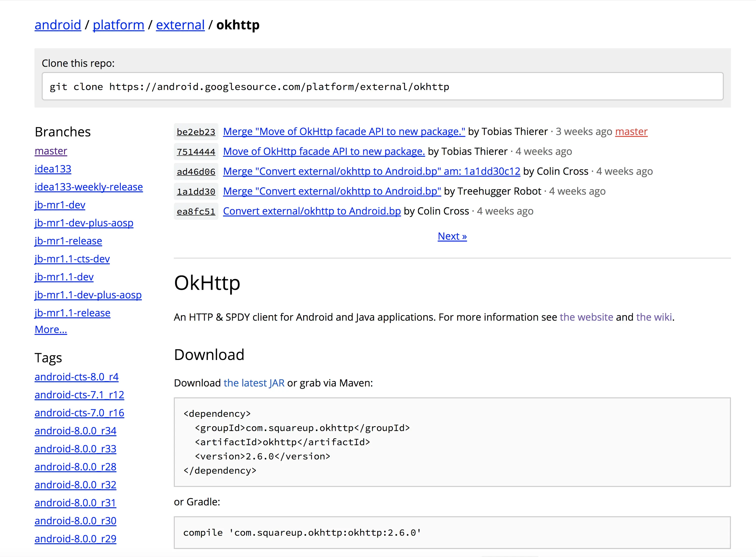Open tag android-8.0.0_r30
The image size is (756, 557).
point(75,520)
